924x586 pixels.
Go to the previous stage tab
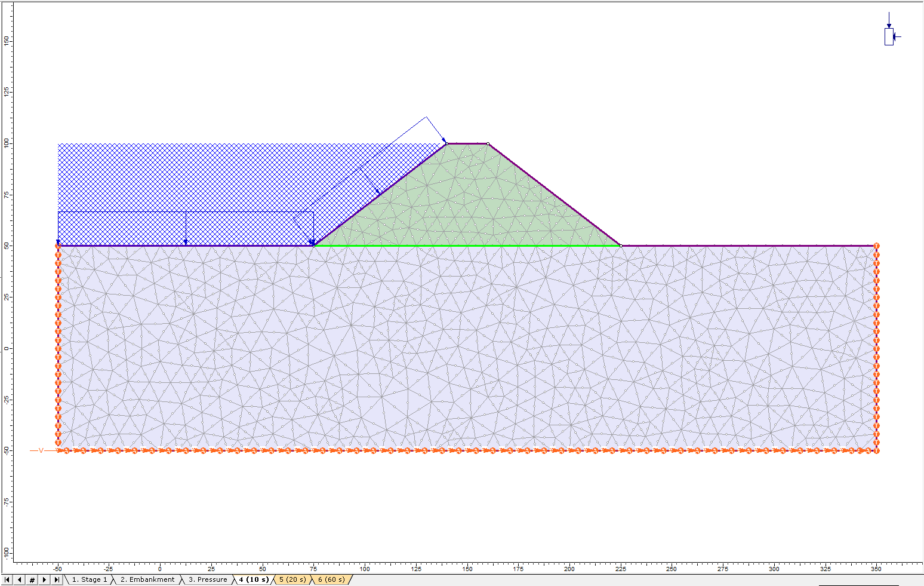click(x=20, y=580)
